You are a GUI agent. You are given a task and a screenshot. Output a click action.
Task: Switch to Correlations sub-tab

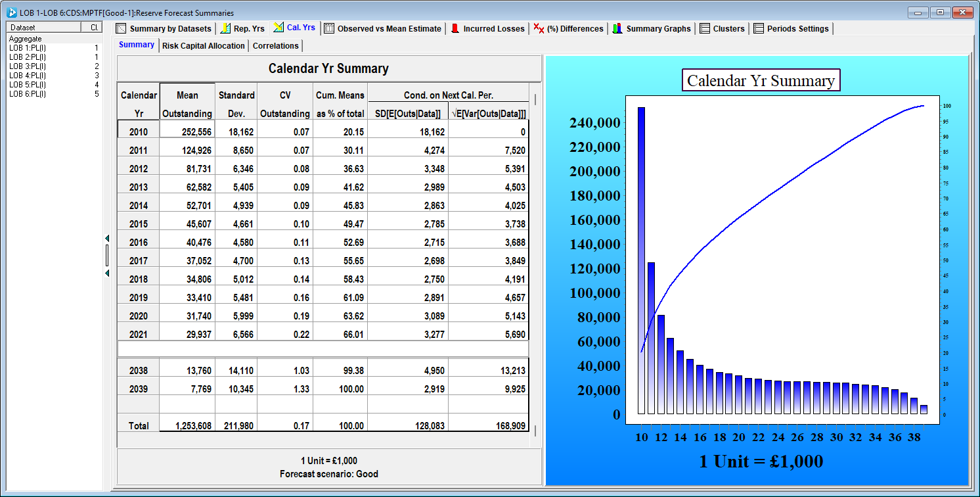(275, 45)
